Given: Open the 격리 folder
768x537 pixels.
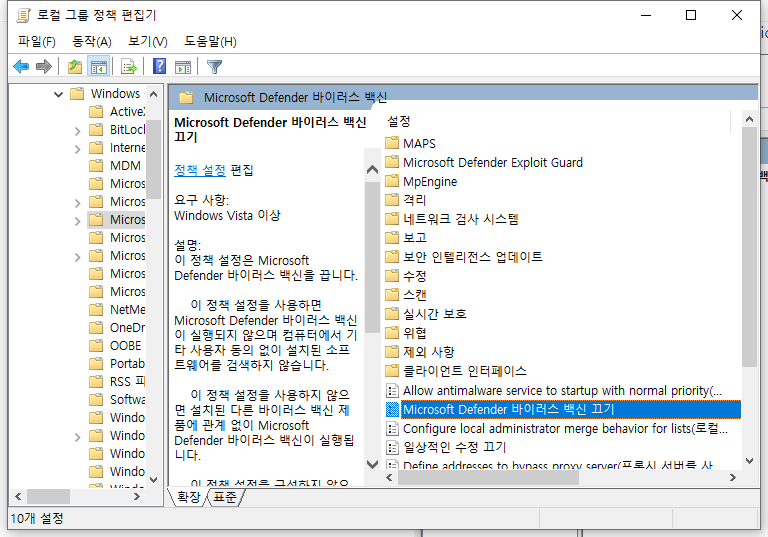Looking at the screenshot, I should coord(406,200).
